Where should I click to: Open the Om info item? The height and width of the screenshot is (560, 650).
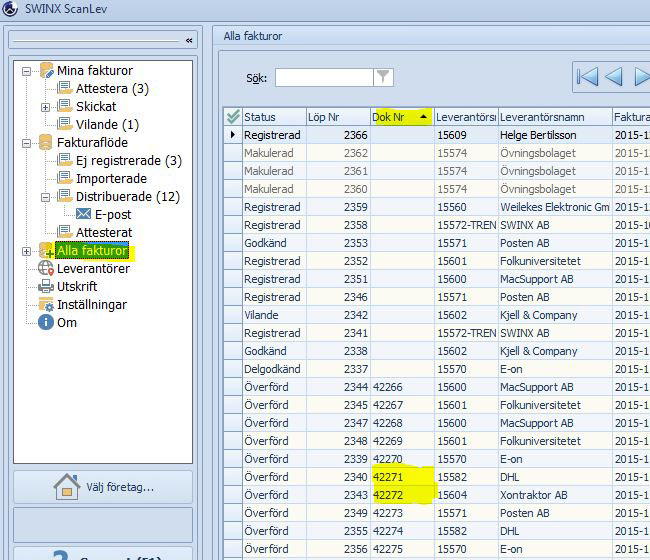[67, 322]
